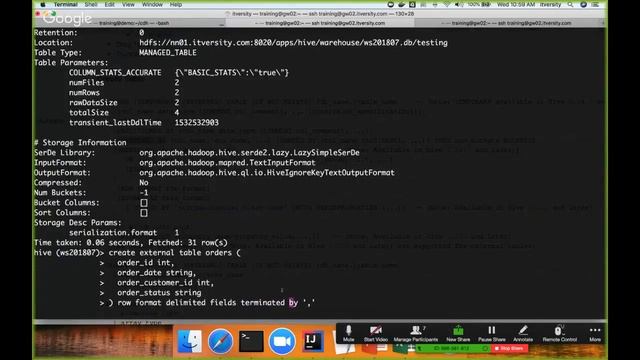Click the COLUMN_STATS_ACCURATE parameter name
The width and height of the screenshot is (640, 360).
[x=115, y=73]
